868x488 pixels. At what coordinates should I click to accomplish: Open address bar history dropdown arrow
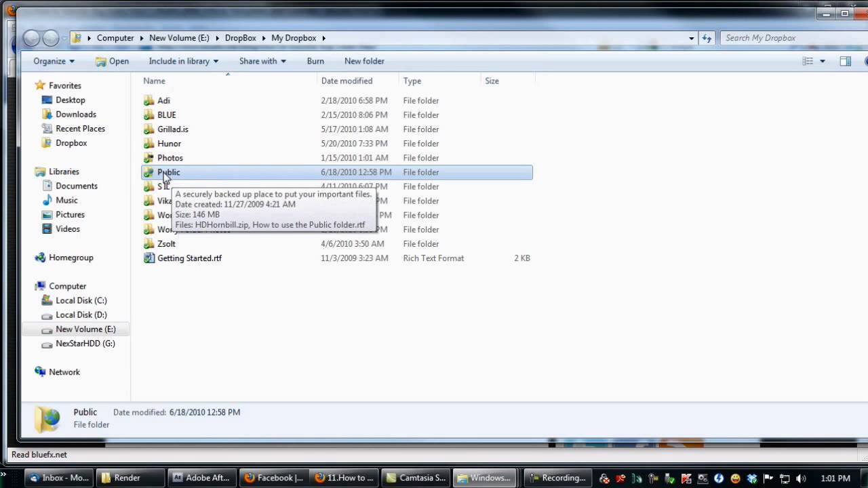691,38
